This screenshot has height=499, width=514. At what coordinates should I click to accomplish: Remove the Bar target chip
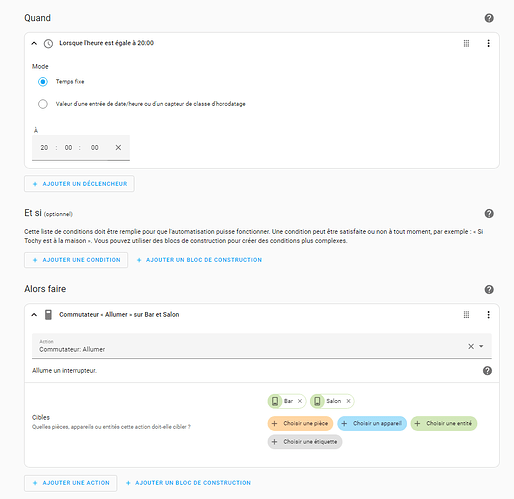[300, 401]
